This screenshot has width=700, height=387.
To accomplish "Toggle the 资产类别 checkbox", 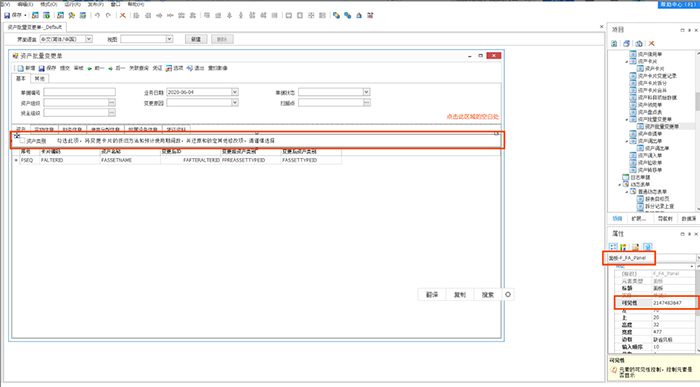I will [x=22, y=140].
